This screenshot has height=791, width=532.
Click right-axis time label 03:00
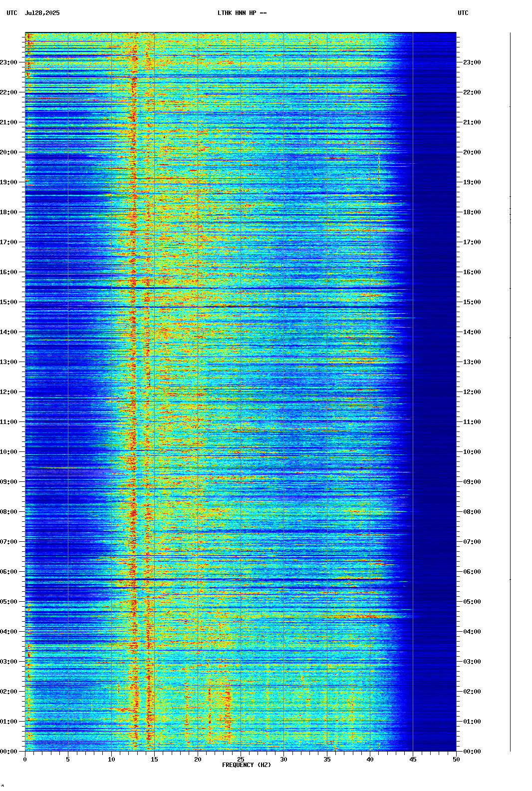[472, 662]
